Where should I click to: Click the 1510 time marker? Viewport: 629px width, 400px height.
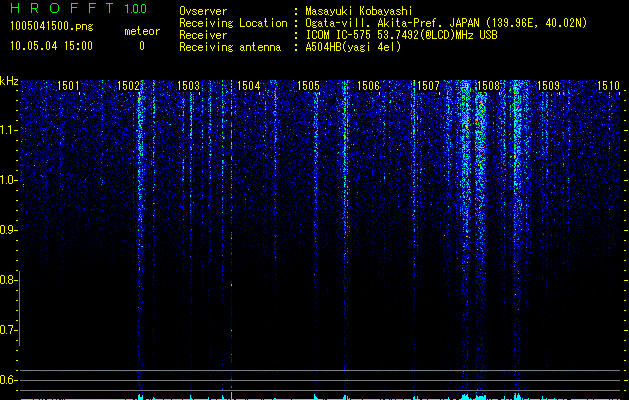(608, 86)
